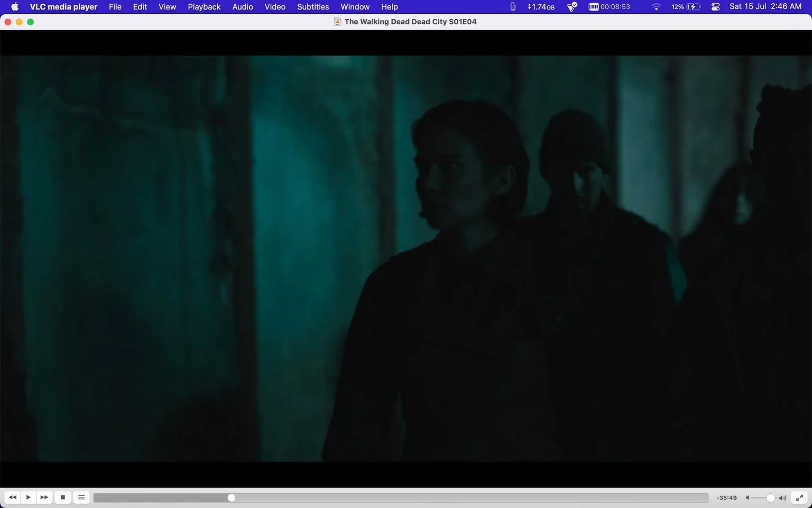This screenshot has height=508, width=812.
Task: Open the Subtitles menu
Action: click(313, 7)
